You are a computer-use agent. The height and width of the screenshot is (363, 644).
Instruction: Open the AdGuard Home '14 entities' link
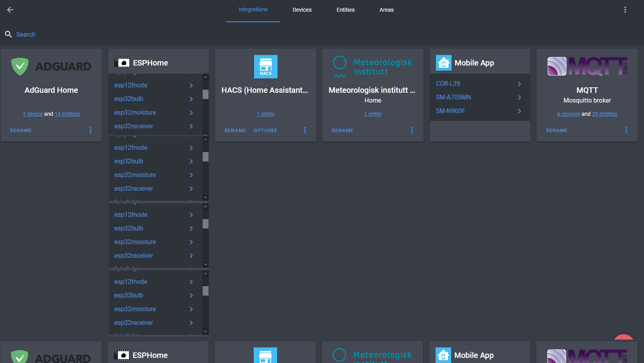(67, 114)
